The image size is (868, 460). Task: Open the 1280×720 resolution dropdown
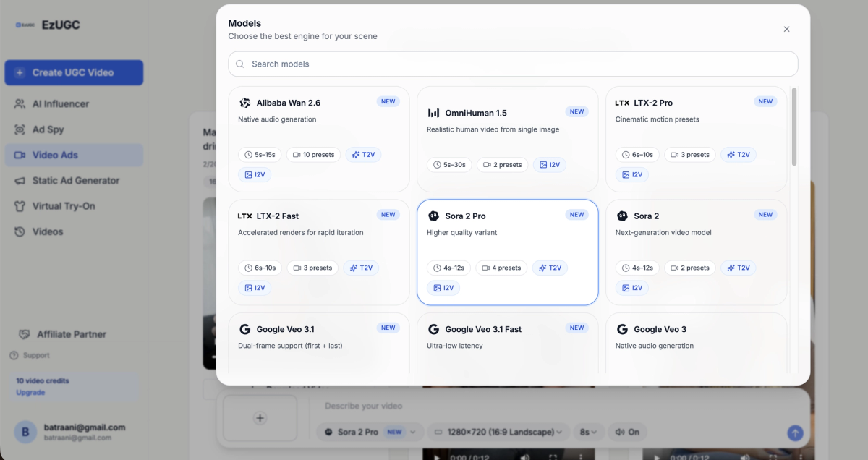pos(498,432)
